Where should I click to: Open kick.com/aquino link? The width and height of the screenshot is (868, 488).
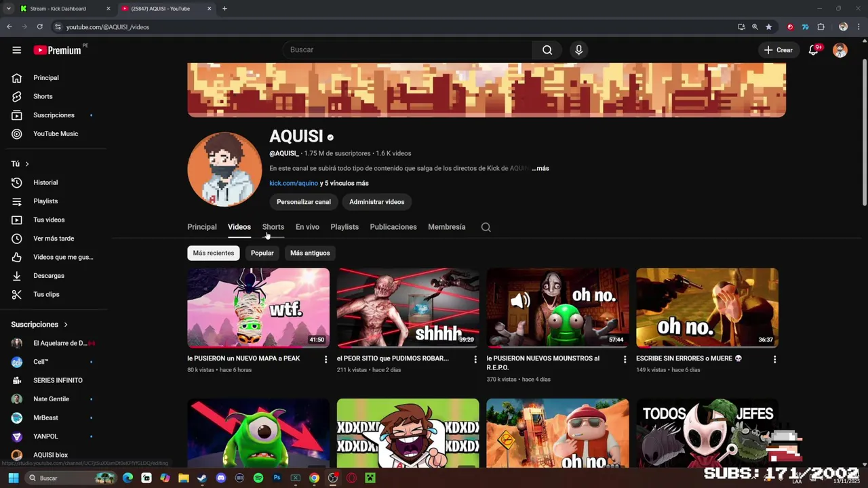pos(294,183)
